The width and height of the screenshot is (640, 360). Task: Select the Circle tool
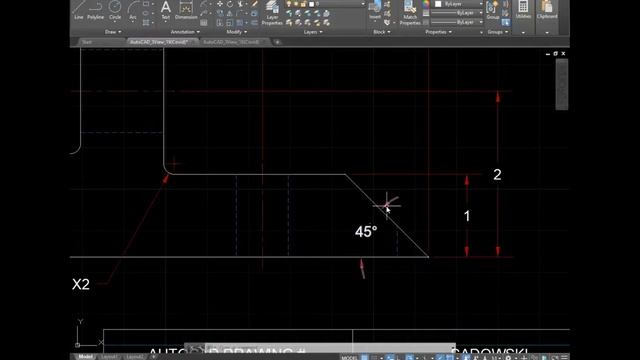115,10
